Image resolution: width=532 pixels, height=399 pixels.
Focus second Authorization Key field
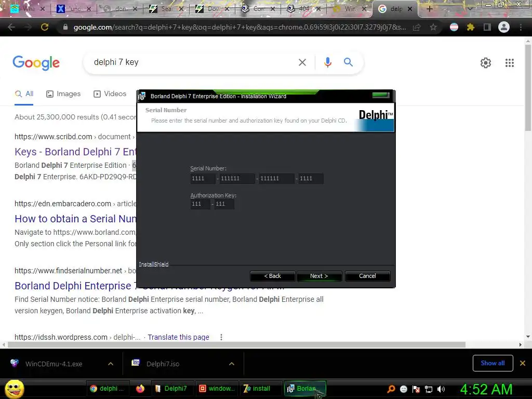[x=224, y=204]
